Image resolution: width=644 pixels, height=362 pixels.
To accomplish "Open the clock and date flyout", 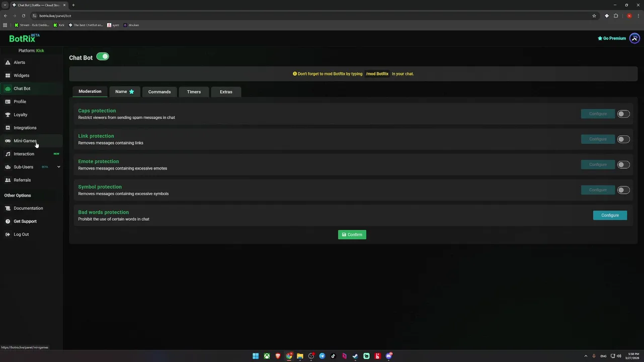I will 633,356.
